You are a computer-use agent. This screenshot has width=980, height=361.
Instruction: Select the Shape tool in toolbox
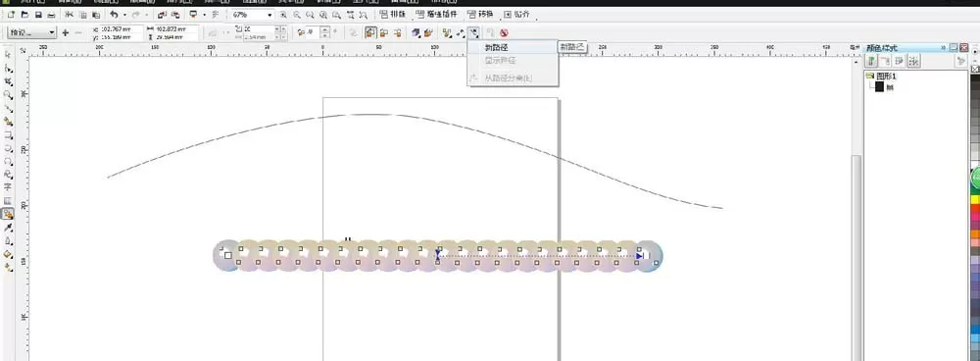click(8, 69)
